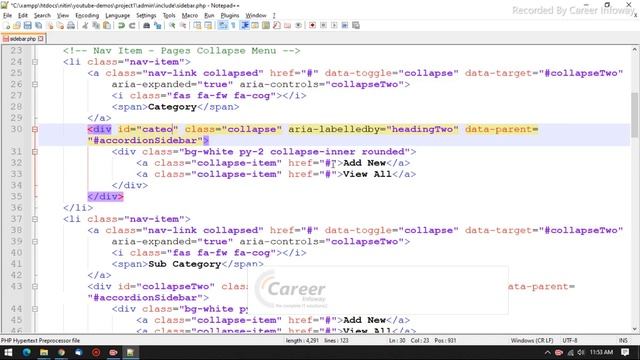Click the Paste clipboard toolbar icon
The height and width of the screenshot is (360, 640).
pos(107,25)
